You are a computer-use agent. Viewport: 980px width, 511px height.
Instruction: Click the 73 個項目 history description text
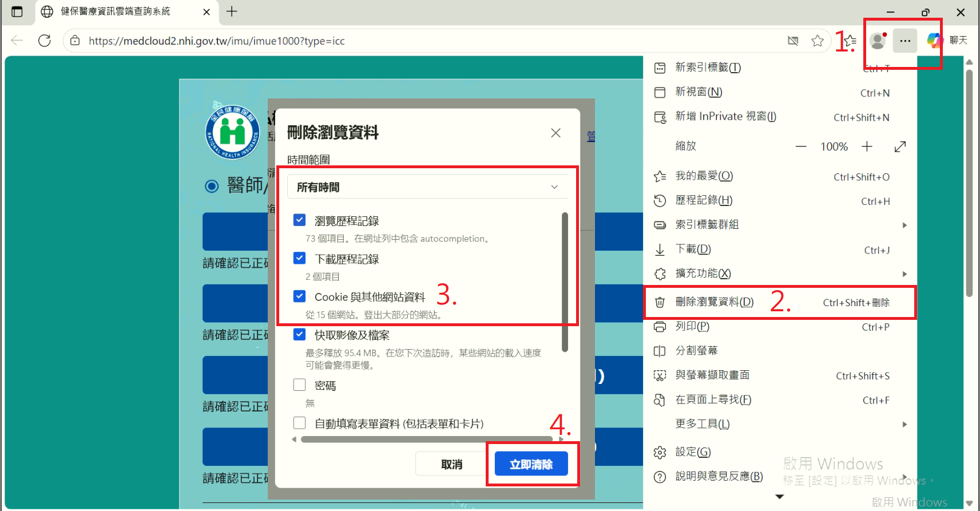point(398,239)
